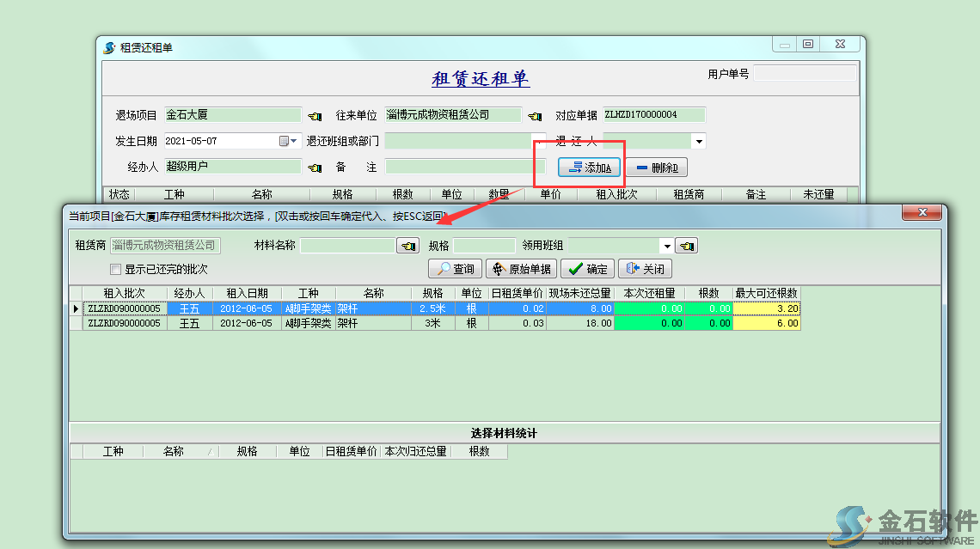Click the 规格 input field in dialog

(x=484, y=246)
